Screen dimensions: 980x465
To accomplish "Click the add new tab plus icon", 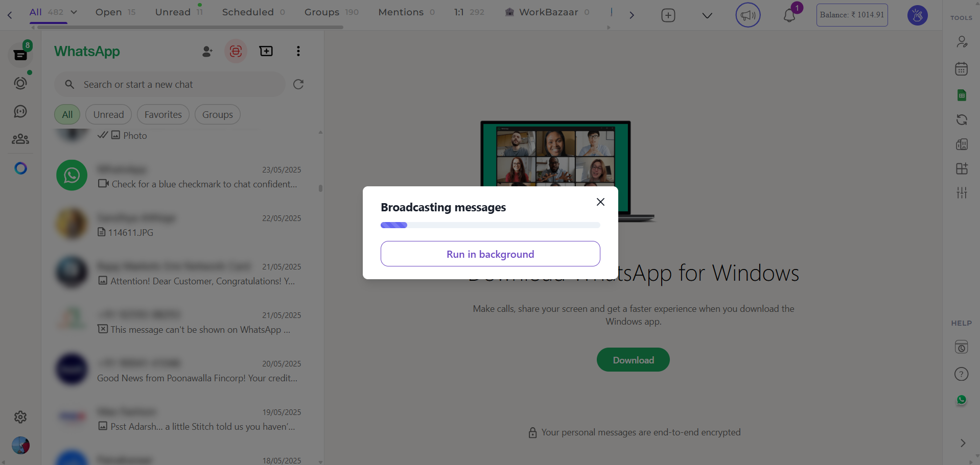I will [x=668, y=15].
